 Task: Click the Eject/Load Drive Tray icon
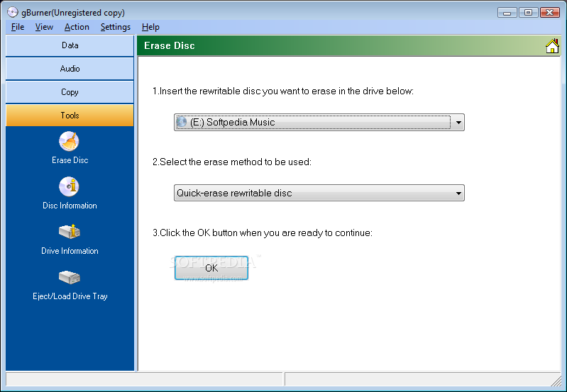[x=69, y=277]
